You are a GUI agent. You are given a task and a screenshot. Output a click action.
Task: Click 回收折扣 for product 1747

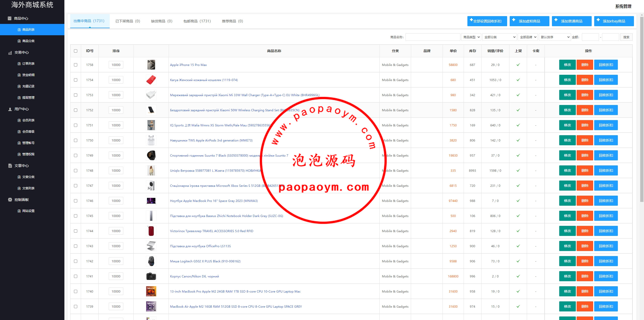pyautogui.click(x=606, y=186)
